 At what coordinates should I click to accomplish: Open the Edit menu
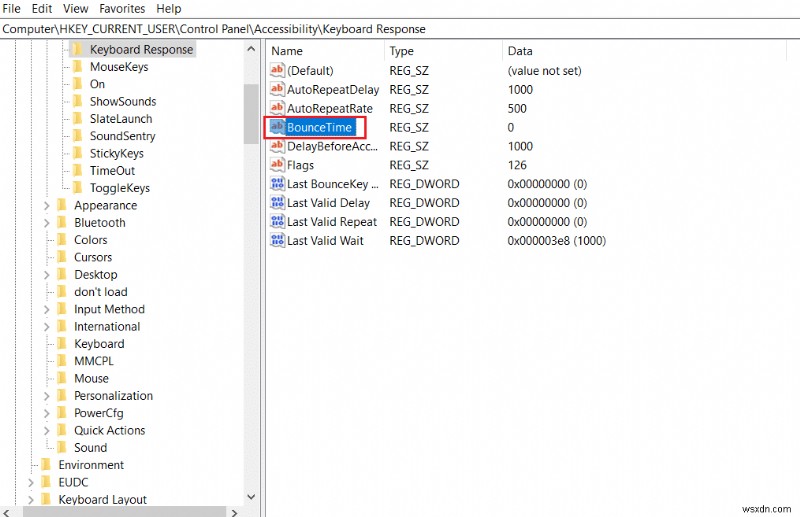tap(42, 9)
